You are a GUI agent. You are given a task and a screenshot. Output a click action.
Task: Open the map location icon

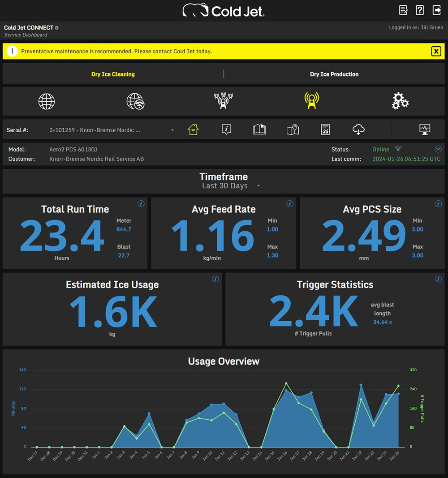coord(293,129)
